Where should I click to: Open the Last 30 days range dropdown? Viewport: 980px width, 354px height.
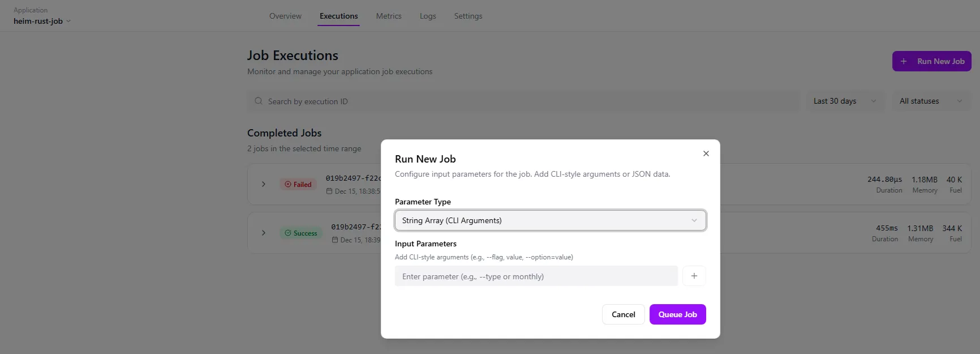845,101
